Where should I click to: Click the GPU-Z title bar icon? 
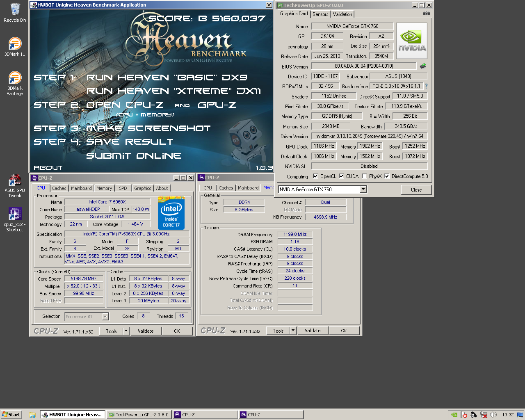coord(280,5)
